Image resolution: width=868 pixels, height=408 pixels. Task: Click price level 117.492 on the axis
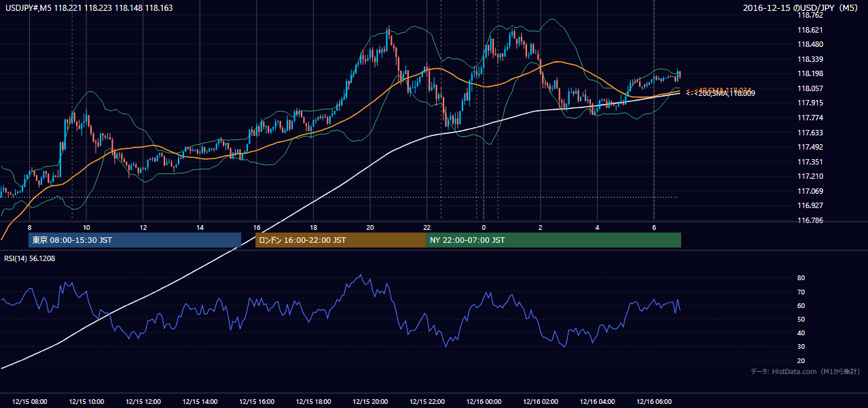[810, 147]
